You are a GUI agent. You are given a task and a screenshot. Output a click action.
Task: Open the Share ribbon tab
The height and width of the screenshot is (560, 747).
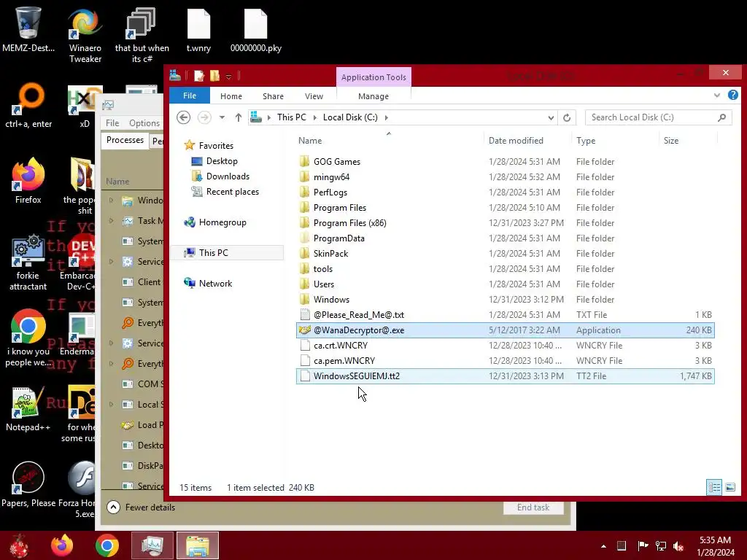pyautogui.click(x=273, y=96)
